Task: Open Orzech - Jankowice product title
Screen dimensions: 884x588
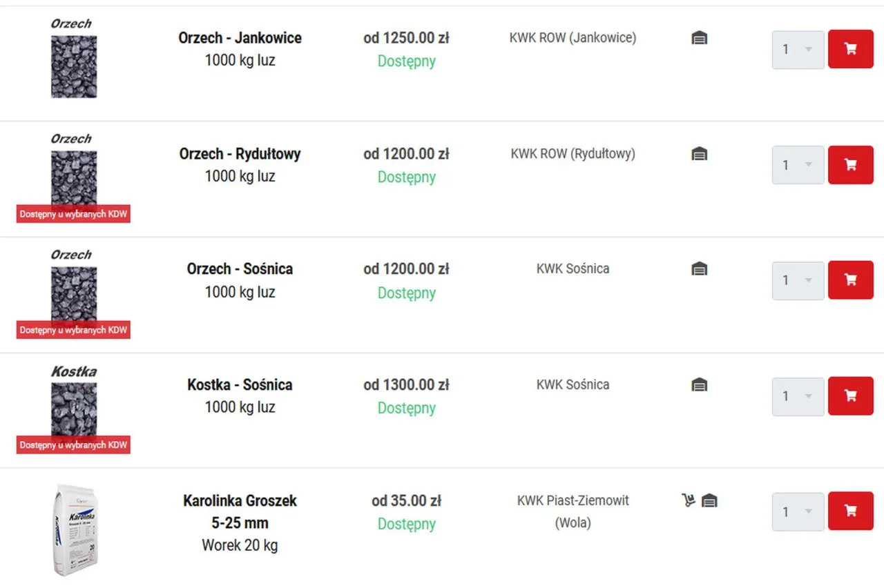Action: coord(240,38)
